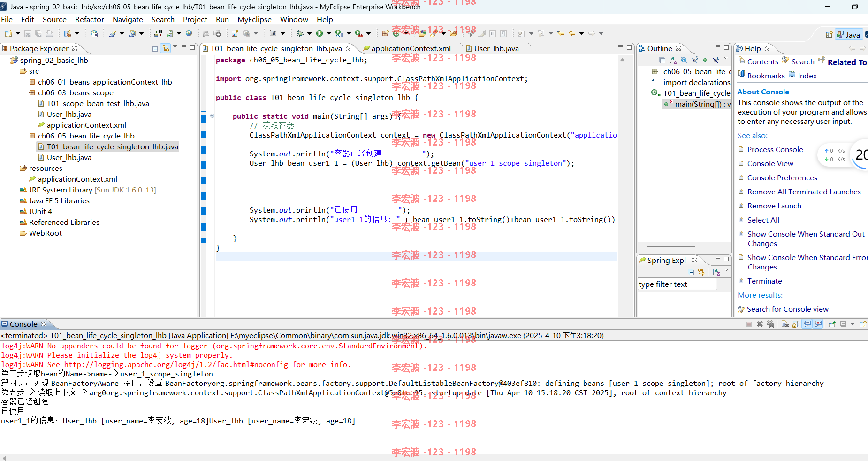Open Help Contents link
The height and width of the screenshot is (461, 868).
[x=762, y=61]
